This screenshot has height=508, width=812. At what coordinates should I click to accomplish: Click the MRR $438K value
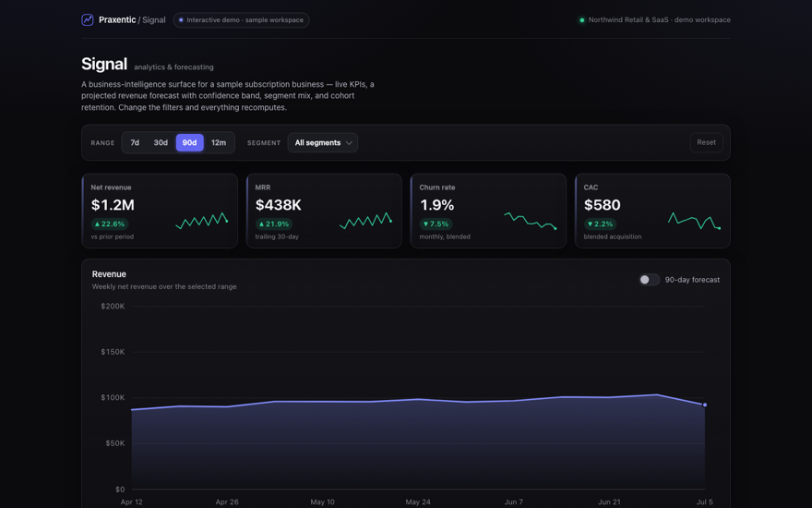[279, 205]
